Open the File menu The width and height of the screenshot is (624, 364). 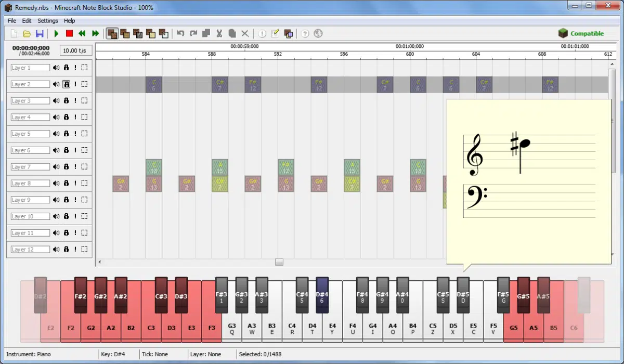(x=12, y=21)
